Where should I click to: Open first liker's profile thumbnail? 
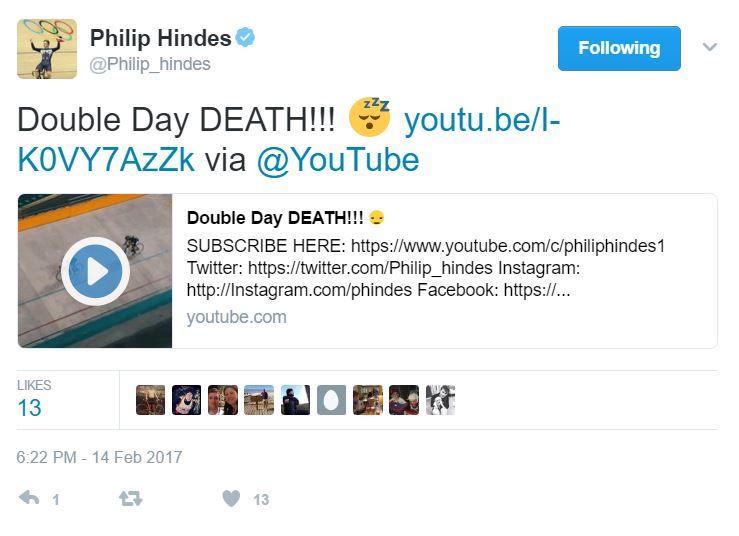coord(150,400)
